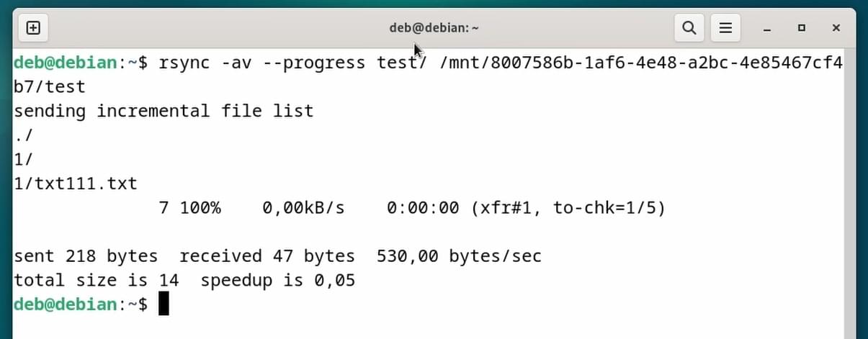Click the 'received 47 bytes' text
This screenshot has width=868, height=339.
pos(267,256)
